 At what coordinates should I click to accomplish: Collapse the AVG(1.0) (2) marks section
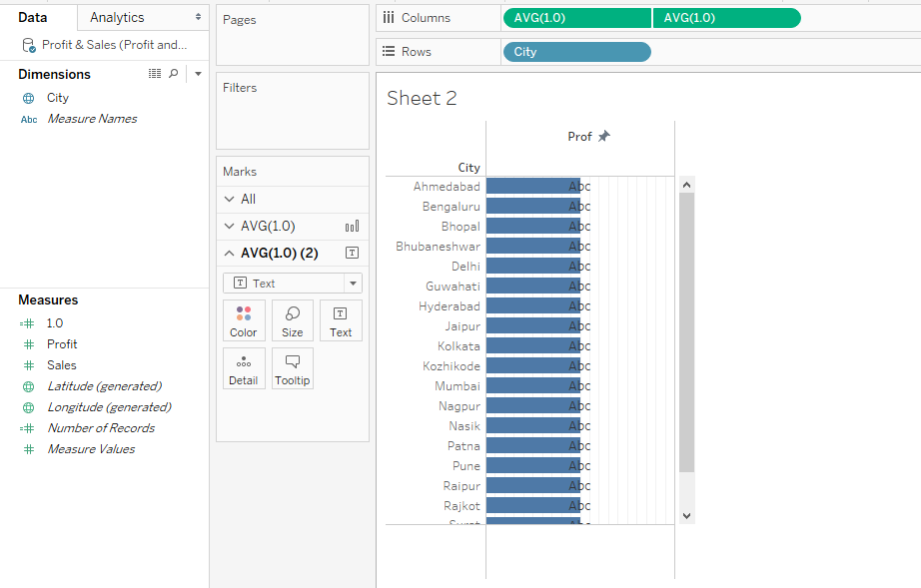230,254
